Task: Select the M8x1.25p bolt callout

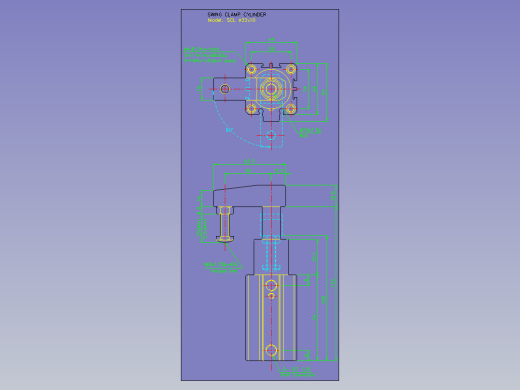Action: tap(222, 265)
